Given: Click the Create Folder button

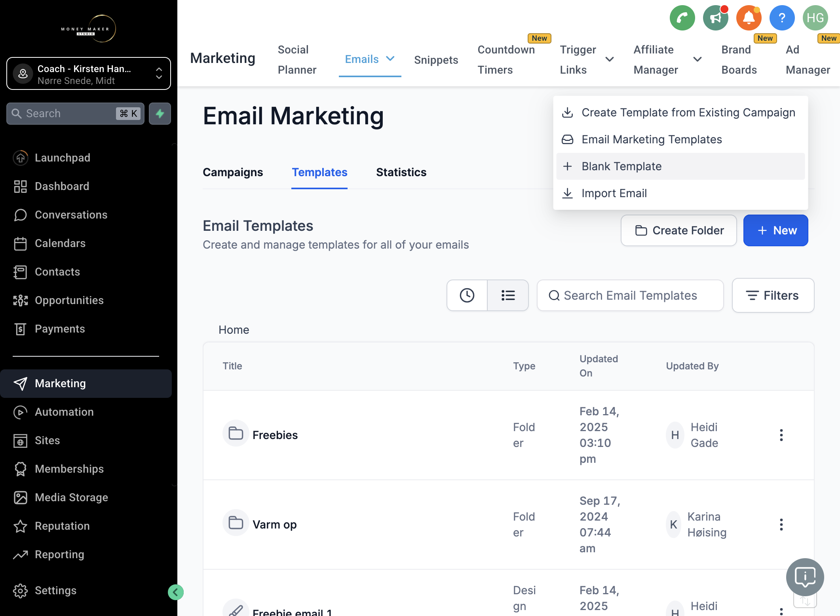Looking at the screenshot, I should pyautogui.click(x=678, y=230).
